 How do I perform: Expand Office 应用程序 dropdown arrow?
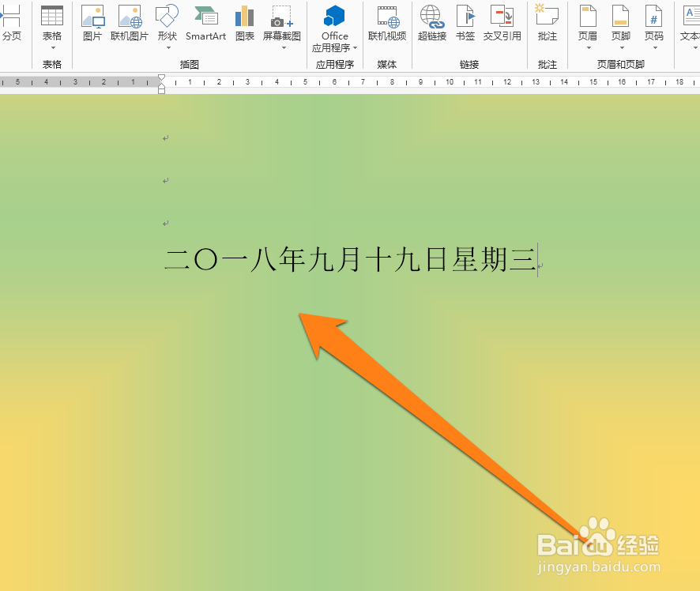coord(355,47)
